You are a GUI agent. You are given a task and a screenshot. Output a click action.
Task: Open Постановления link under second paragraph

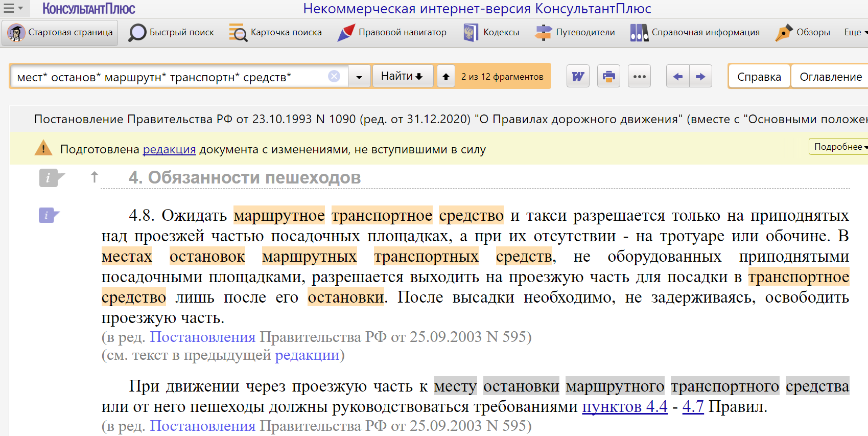click(x=202, y=425)
